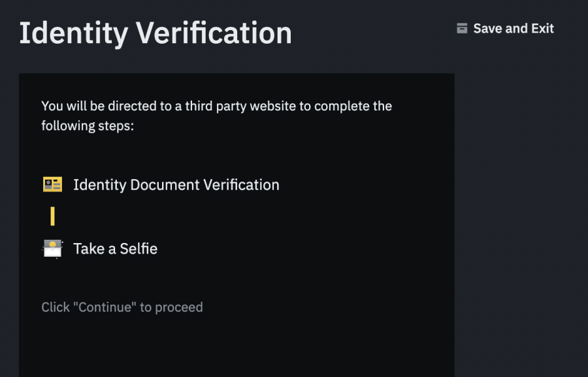
Task: Click the word 'Verification' in the page title
Action: click(x=213, y=33)
